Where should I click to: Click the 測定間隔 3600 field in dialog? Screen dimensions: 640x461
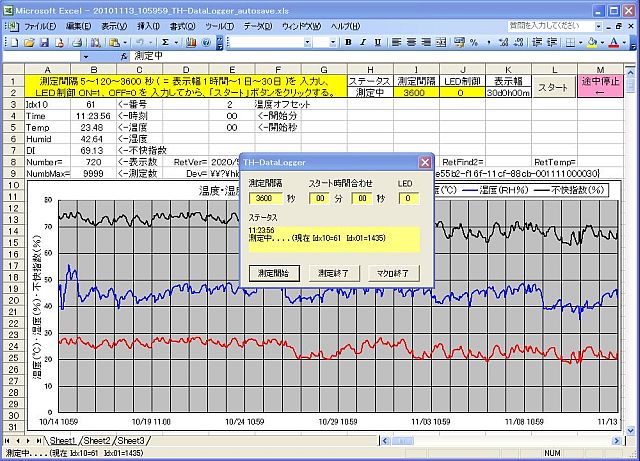click(265, 198)
